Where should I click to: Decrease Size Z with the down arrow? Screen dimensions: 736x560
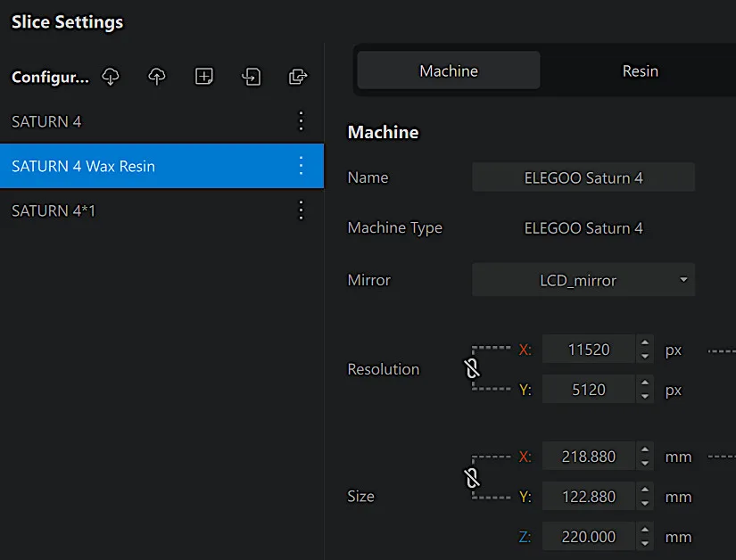coord(645,543)
